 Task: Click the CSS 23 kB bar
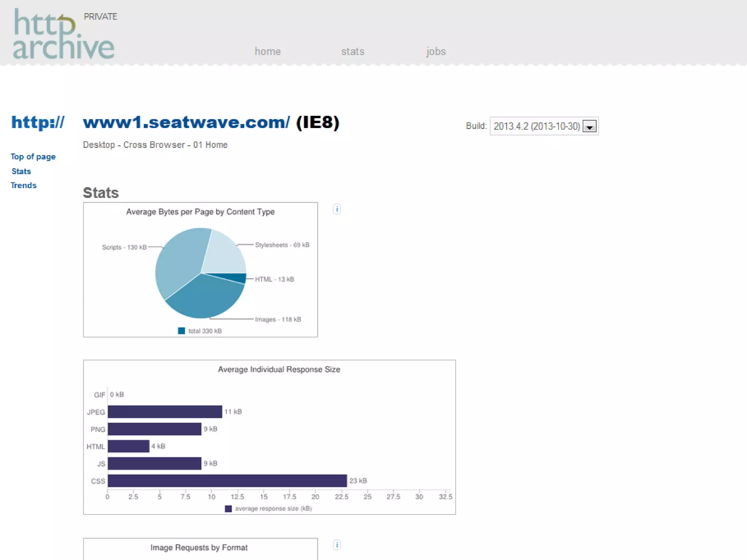coord(227,481)
